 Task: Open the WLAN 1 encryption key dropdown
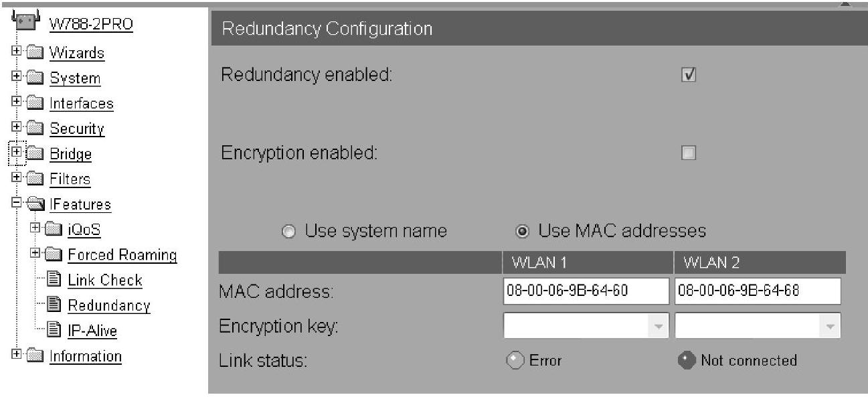tap(659, 327)
